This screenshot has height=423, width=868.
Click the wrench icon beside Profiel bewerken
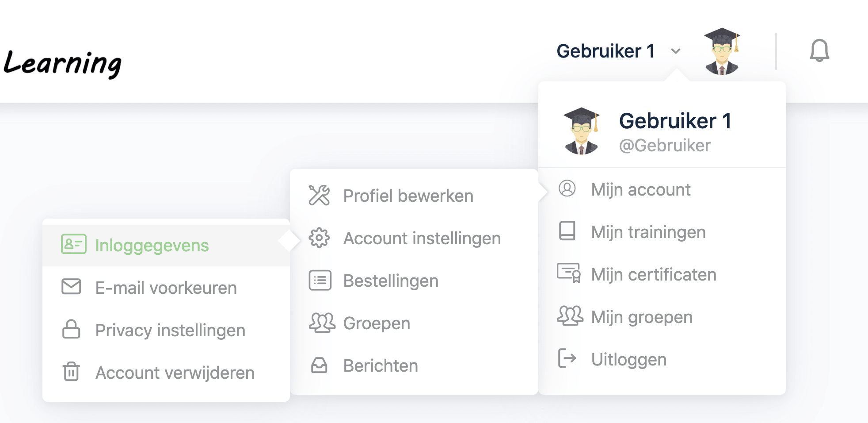[319, 195]
